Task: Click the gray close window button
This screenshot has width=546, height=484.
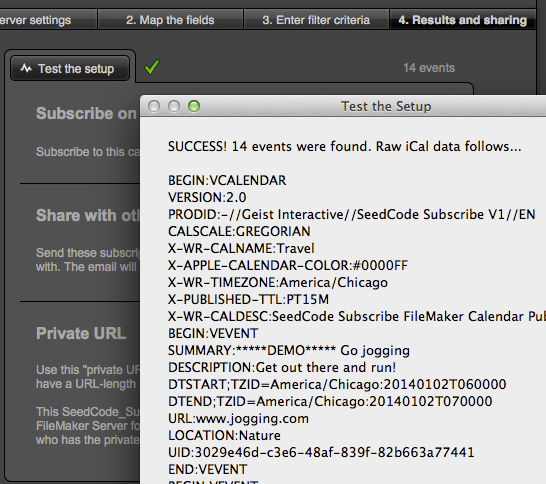Action: [x=154, y=106]
